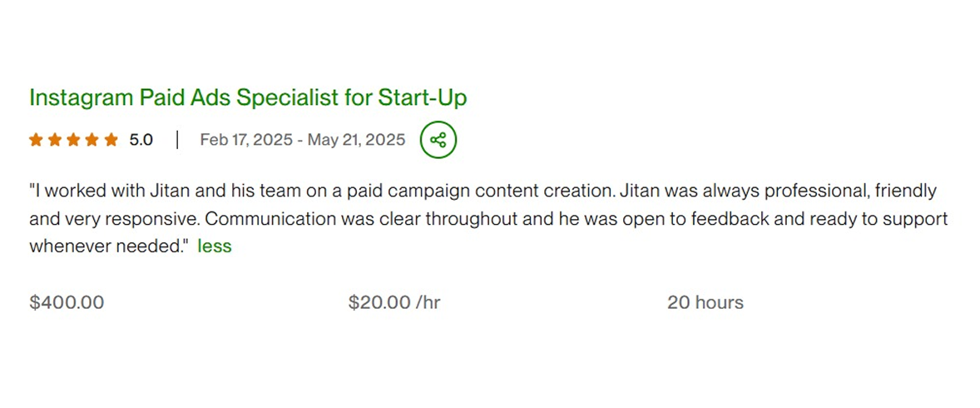Click the first orange rating star
This screenshot has height=408, width=980.
click(36, 140)
